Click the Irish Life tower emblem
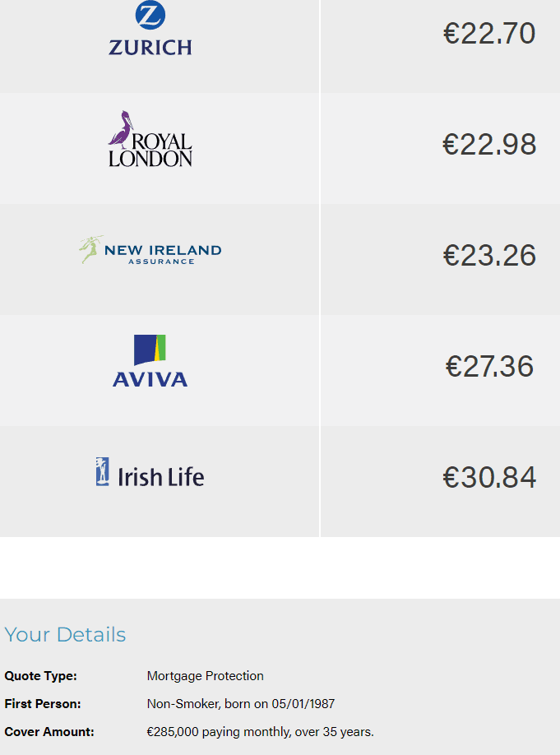Image resolution: width=560 pixels, height=755 pixels. 103,472
